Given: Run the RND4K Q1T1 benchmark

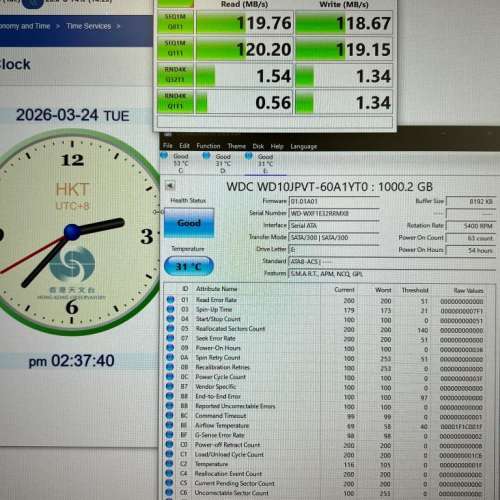Looking at the screenshot, I should point(175,101).
